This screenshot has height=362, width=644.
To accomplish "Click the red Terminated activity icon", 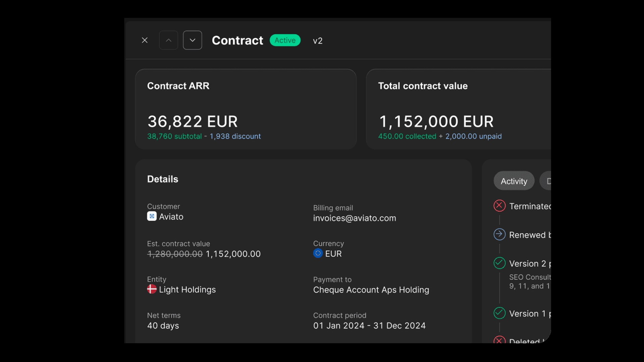I will [x=499, y=205].
